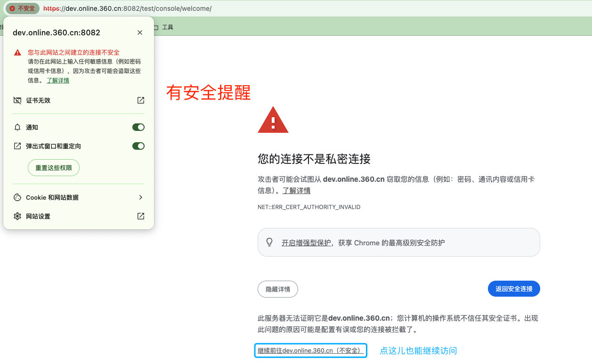Open 网站设置 site settings row
Image resolution: width=592 pixels, height=364 pixels.
tap(79, 216)
